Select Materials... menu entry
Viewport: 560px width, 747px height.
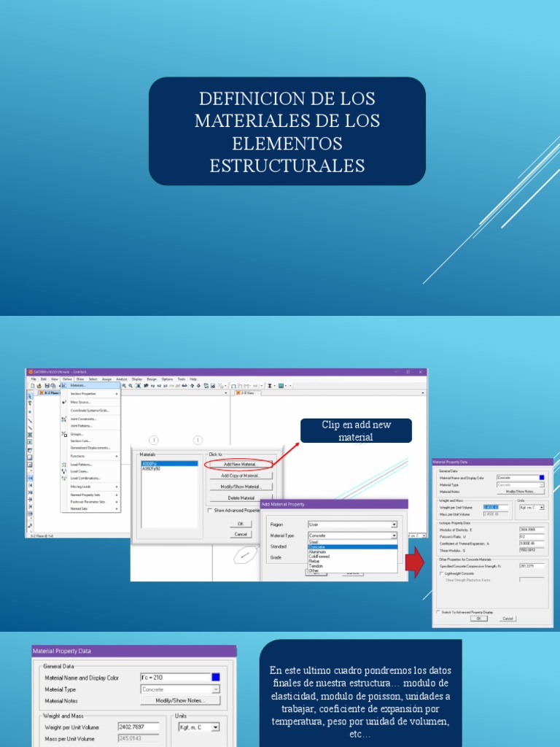click(90, 385)
